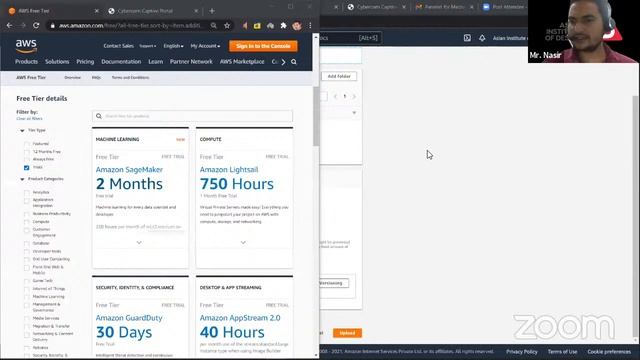640x360 pixels.
Task: Click yellow extension icon in toolbar
Action: 257,26
